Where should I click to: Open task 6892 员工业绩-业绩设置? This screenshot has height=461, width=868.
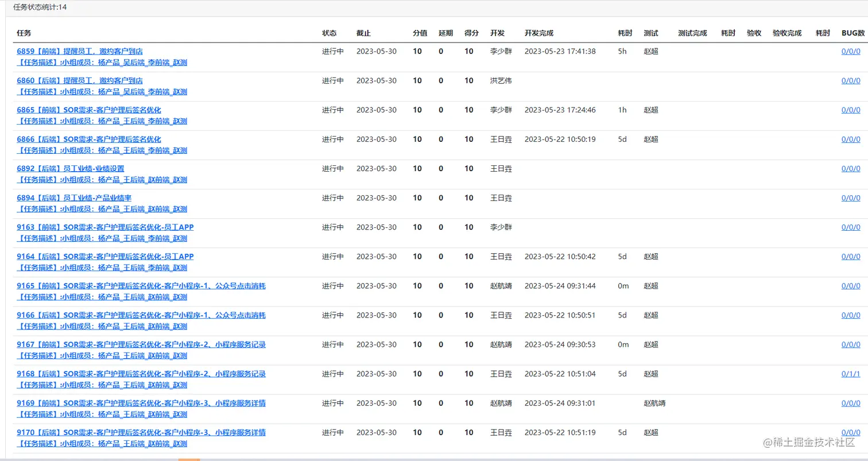[x=71, y=168]
